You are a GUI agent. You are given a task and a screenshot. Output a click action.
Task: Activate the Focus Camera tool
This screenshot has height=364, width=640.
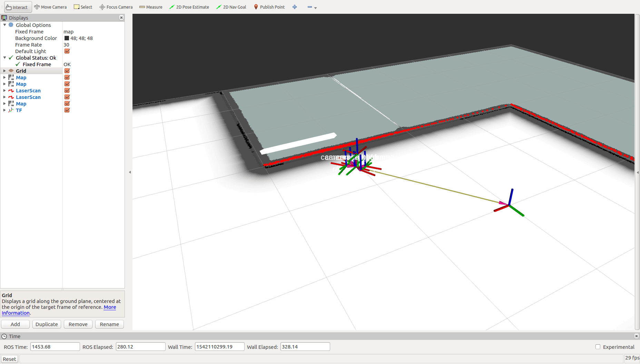(x=116, y=7)
